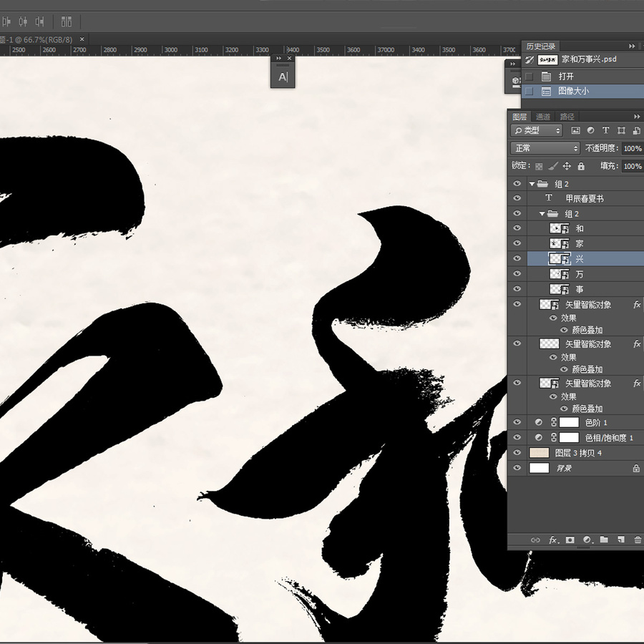Screen dimensions: 644x644
Task: Click the history brush source icon beside the snapshot
Action: click(530, 60)
